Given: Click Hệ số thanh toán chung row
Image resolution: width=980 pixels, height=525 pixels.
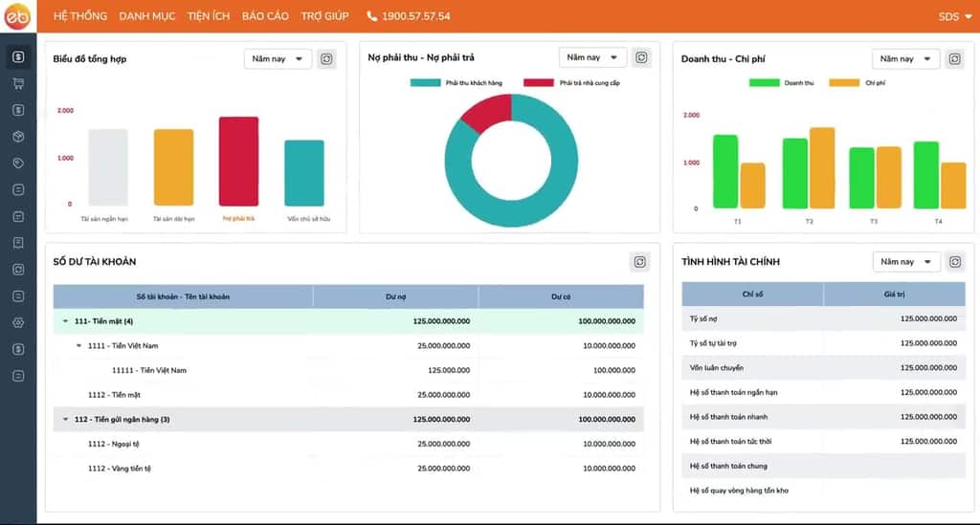Looking at the screenshot, I should pos(824,466).
